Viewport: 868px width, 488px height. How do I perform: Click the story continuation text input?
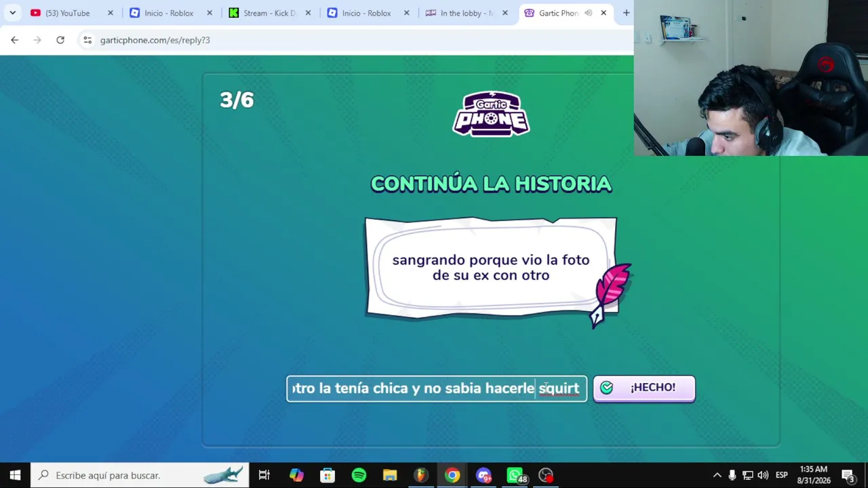click(437, 388)
